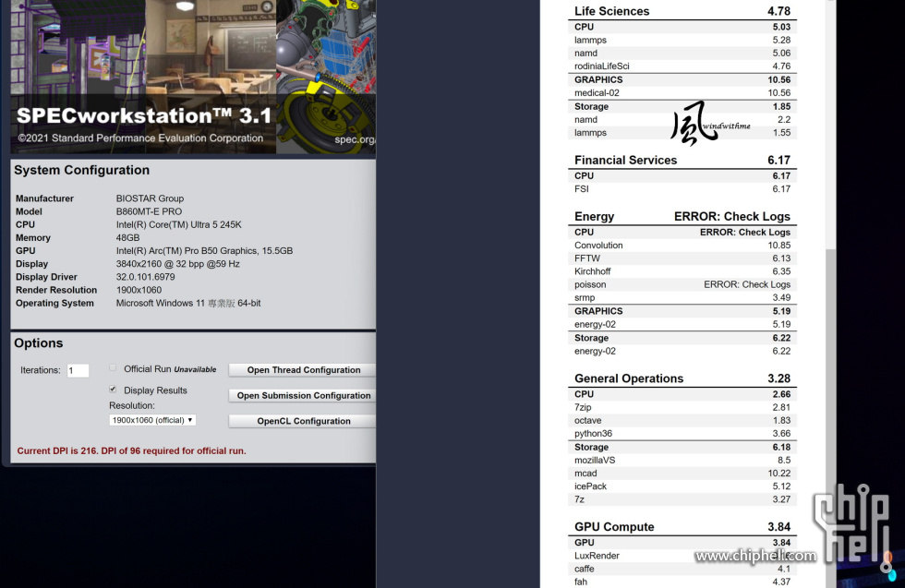Click the Current DPI is 216 warning text
Image resolution: width=905 pixels, height=588 pixels.
pos(131,450)
